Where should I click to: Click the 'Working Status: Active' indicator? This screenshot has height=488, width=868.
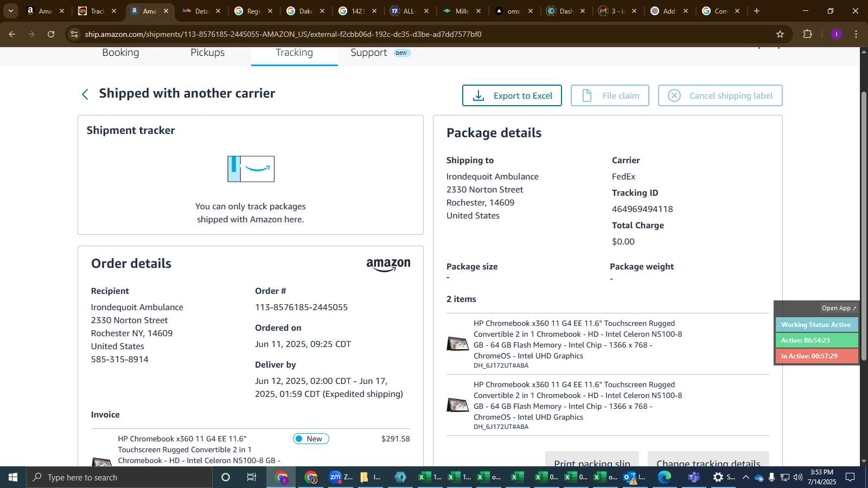816,325
